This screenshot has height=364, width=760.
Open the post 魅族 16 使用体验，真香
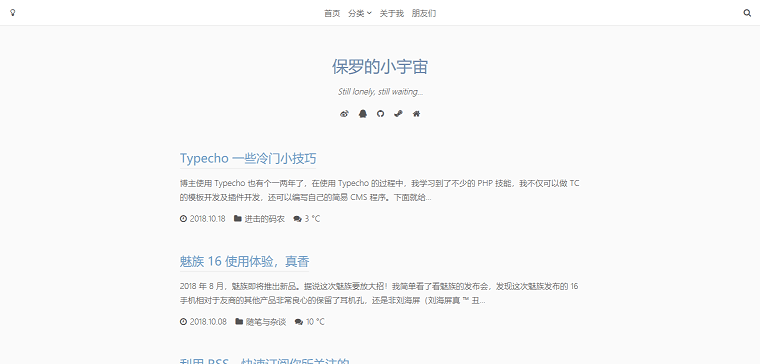coord(244,262)
